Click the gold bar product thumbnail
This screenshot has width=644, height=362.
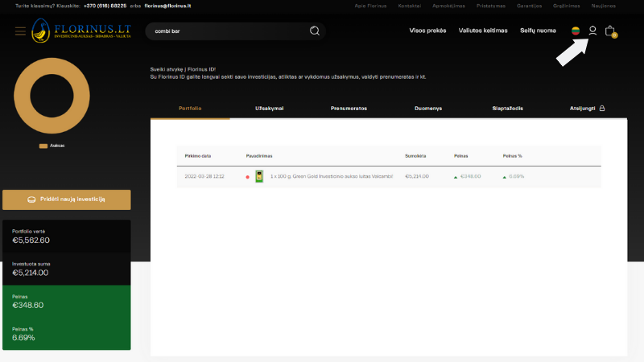point(260,176)
